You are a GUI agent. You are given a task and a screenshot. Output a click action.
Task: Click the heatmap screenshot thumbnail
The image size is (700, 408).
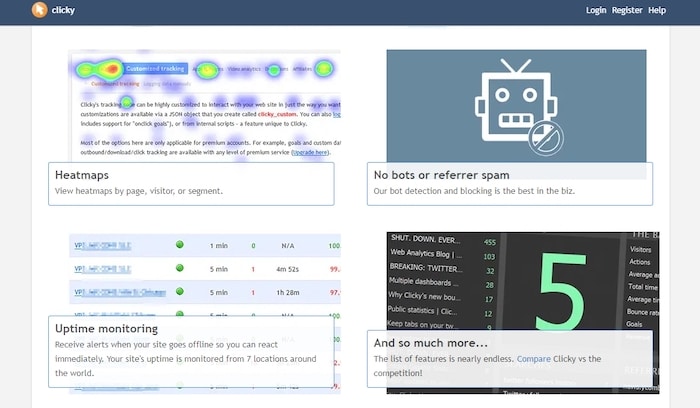pos(204,106)
